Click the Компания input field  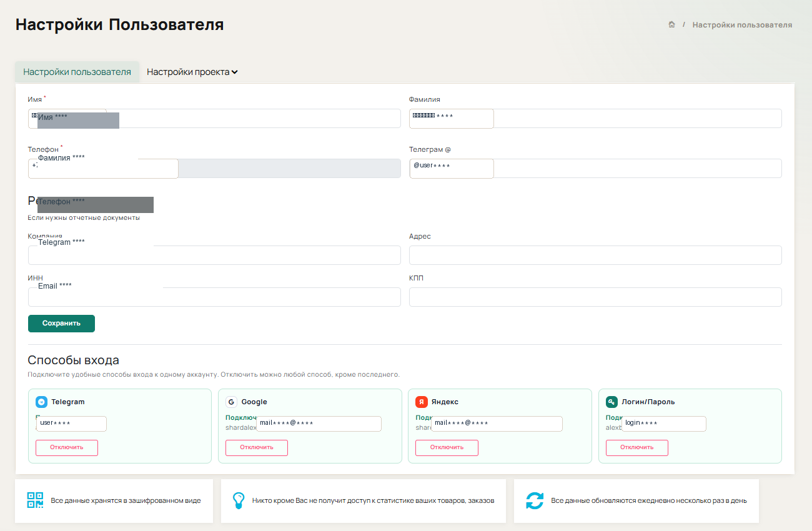[214, 255]
